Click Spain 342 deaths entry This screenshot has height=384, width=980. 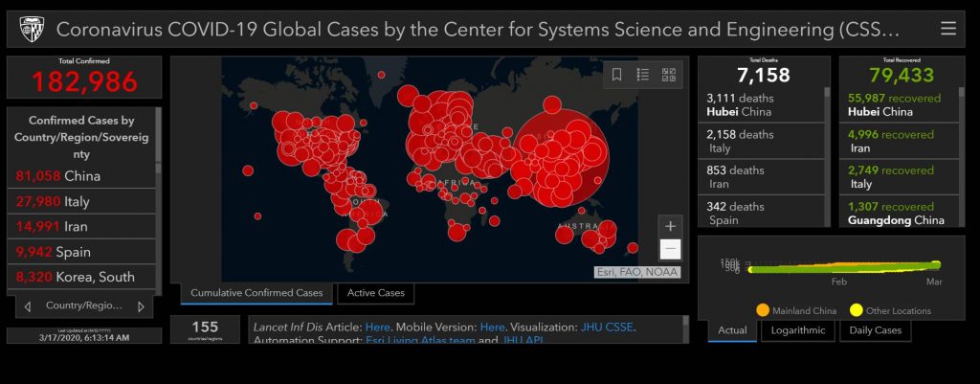(761, 213)
